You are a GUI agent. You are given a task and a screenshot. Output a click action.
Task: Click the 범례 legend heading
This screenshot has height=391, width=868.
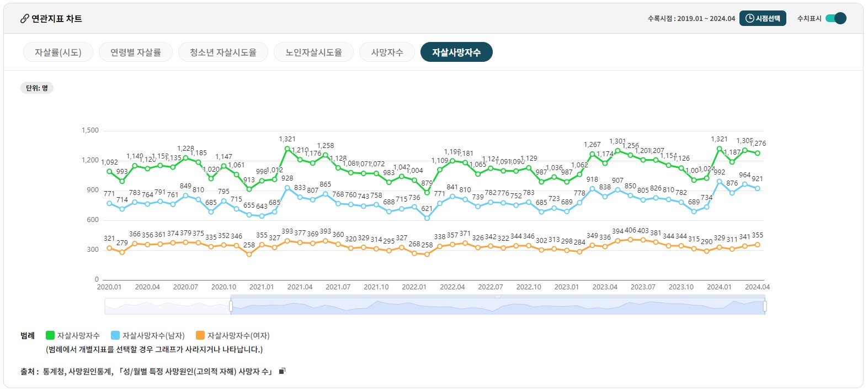tap(28, 335)
